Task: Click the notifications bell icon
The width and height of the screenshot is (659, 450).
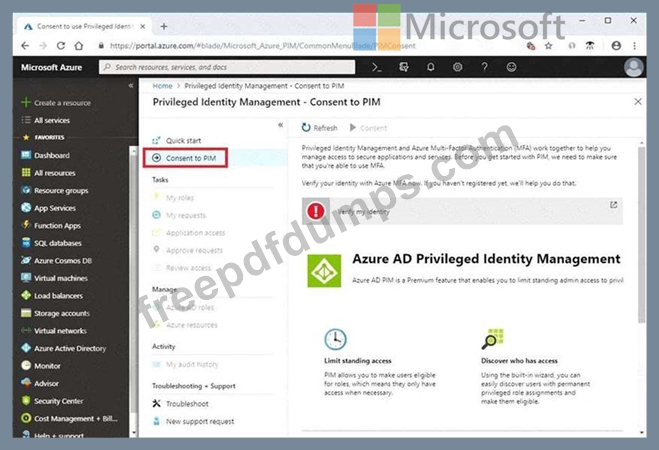Action: click(430, 67)
